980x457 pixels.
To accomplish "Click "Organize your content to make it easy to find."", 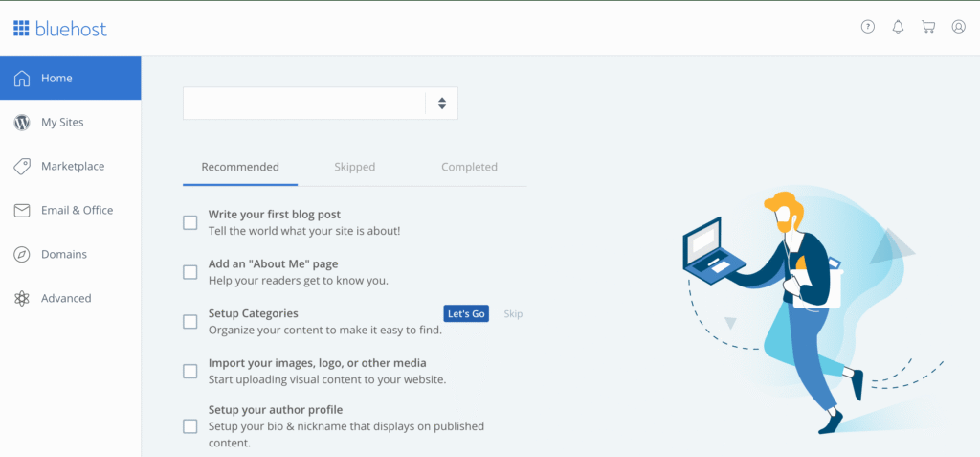I will [325, 330].
